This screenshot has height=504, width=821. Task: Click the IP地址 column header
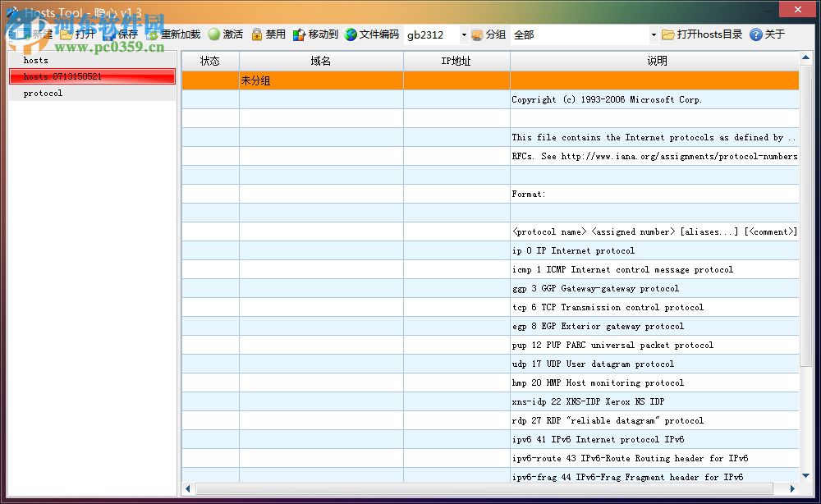(456, 61)
